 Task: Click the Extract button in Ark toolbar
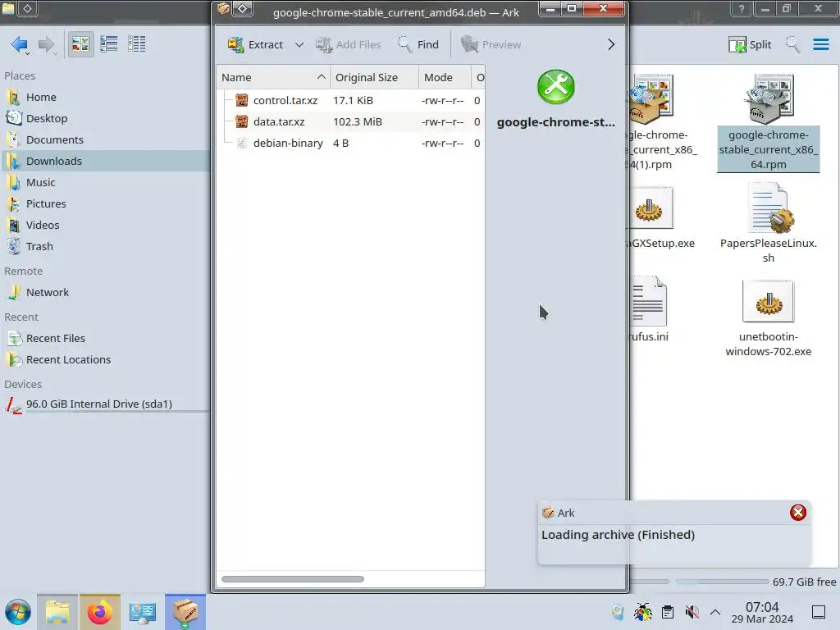[256, 44]
